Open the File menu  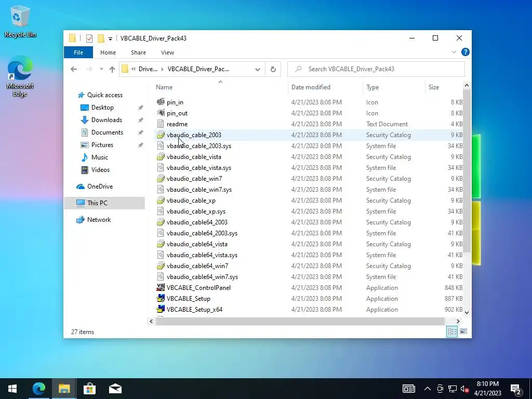tap(78, 52)
